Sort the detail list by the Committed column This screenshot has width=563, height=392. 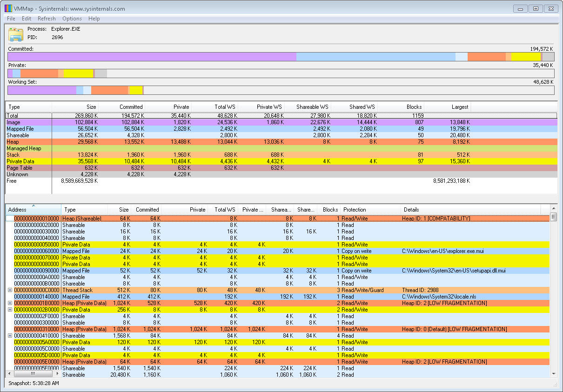pyautogui.click(x=147, y=209)
